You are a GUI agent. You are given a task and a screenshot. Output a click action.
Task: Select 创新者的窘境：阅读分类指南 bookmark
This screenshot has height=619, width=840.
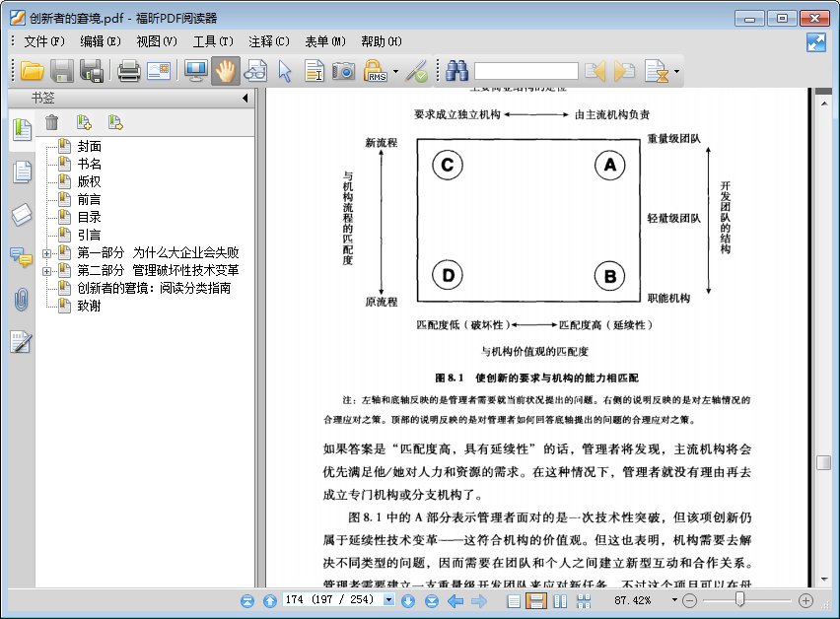(x=154, y=288)
